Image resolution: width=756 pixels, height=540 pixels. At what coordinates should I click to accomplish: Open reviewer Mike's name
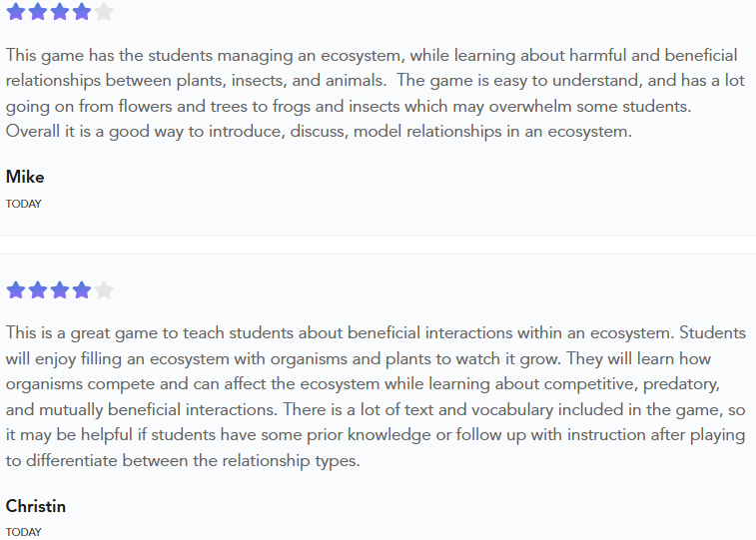coord(25,177)
